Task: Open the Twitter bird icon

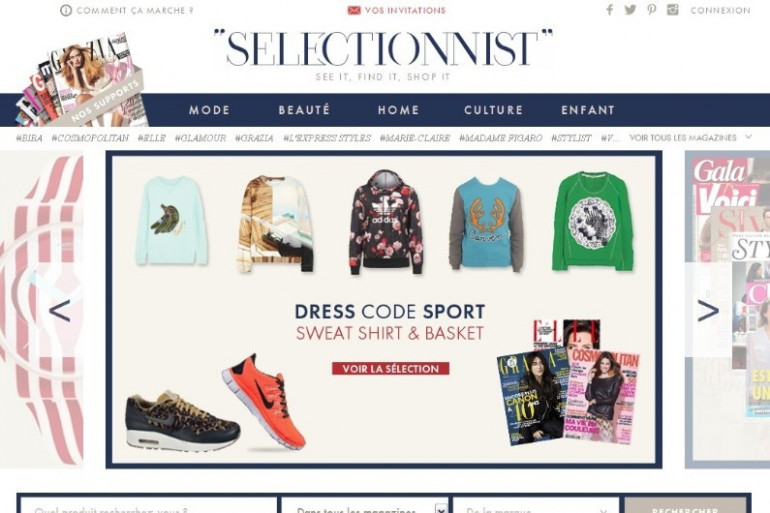Action: click(630, 10)
